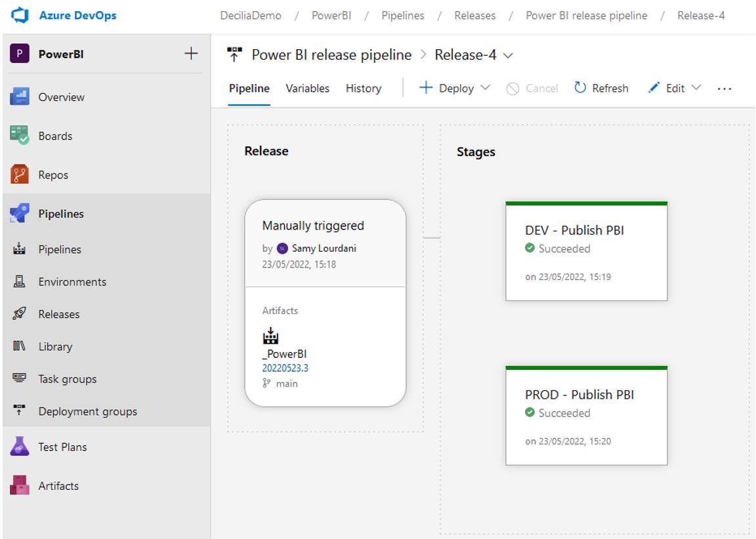The height and width of the screenshot is (539, 756).
Task: Click the Samy Lourdani avatar icon
Action: [x=283, y=249]
